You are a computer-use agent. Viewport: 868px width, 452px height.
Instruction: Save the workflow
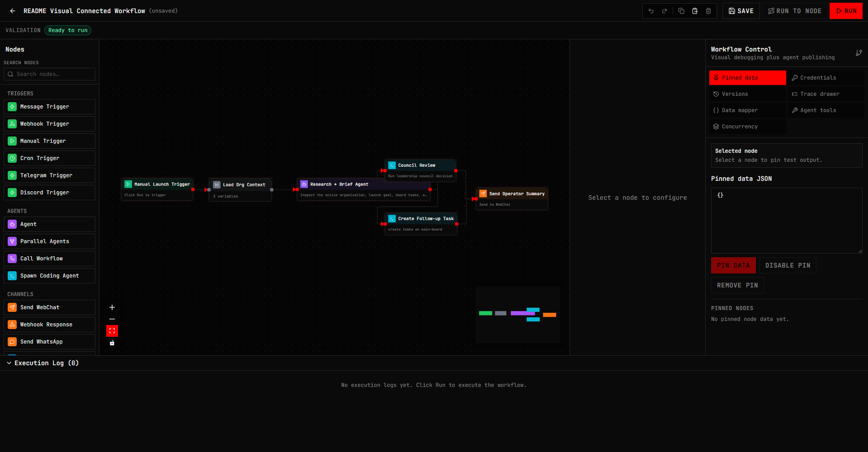741,11
